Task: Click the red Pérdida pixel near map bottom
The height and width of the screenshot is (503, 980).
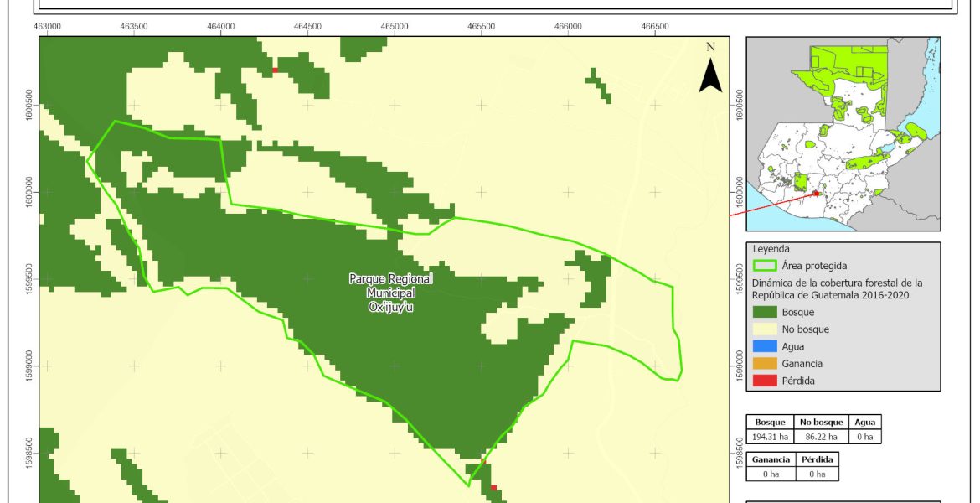Action: 493,487
